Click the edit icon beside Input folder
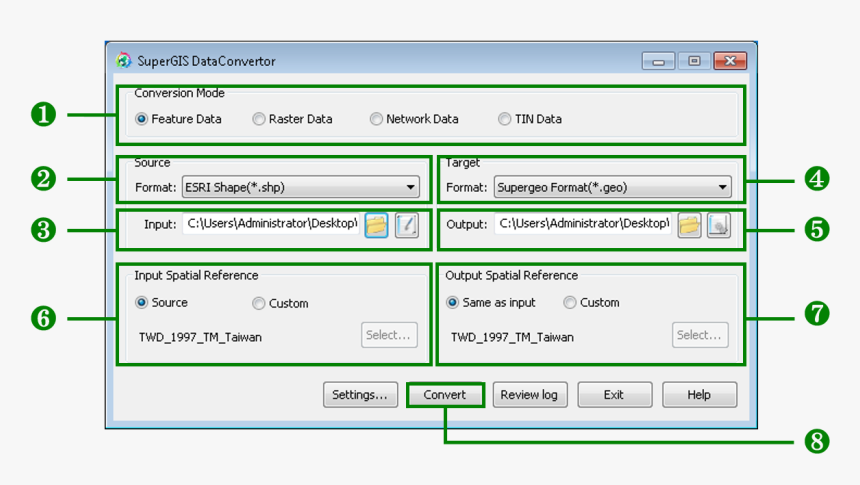 click(407, 225)
